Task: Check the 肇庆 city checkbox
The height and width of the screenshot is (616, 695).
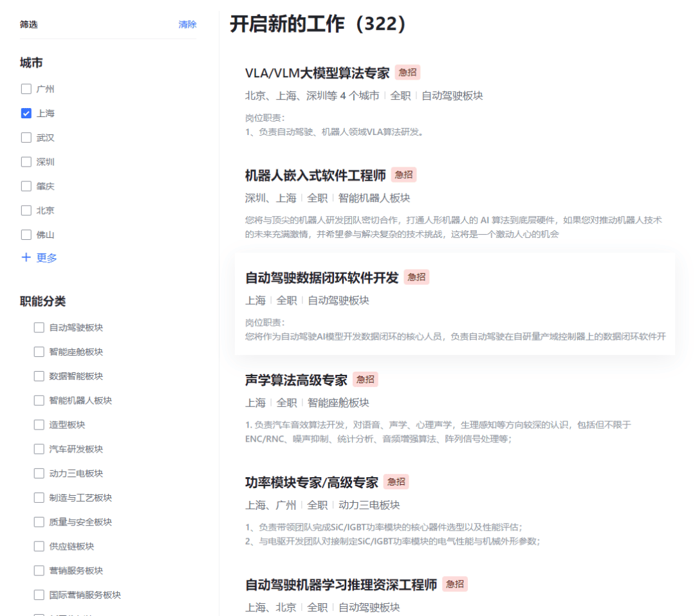Action: point(26,186)
